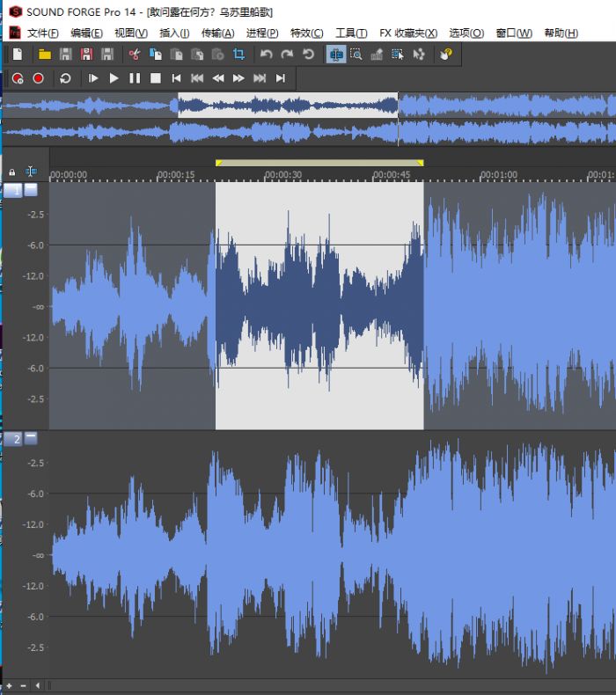Click the highlighted region in the overview waveform
This screenshot has height=695, width=616.
288,105
